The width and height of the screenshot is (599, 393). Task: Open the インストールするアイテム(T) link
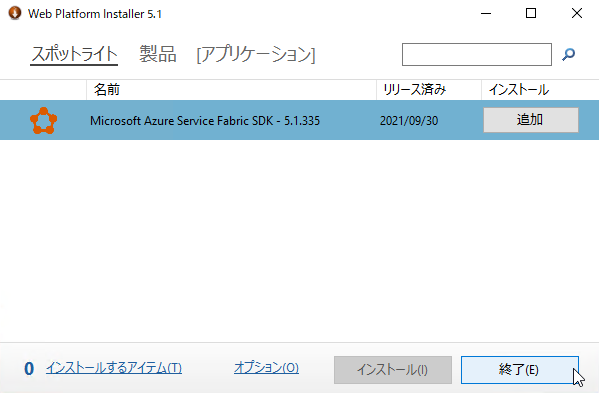[x=114, y=368]
